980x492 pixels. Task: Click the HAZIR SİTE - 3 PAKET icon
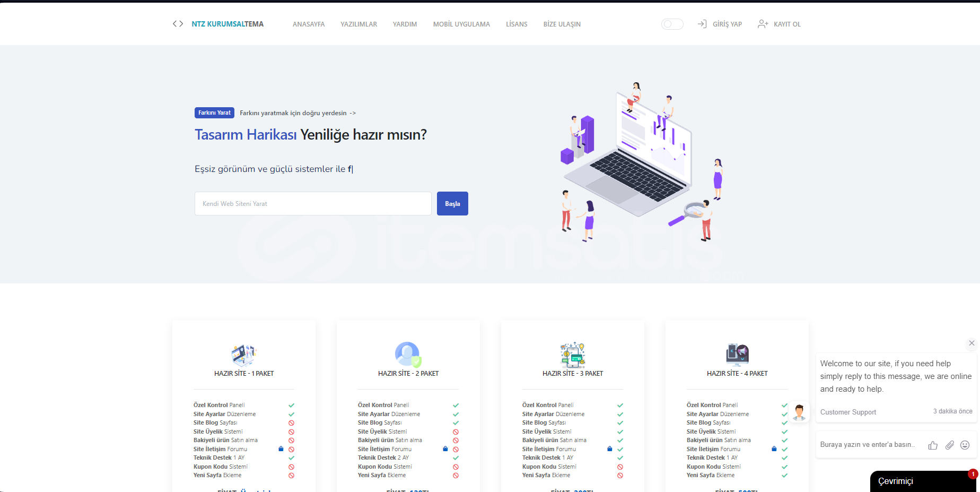(x=573, y=355)
